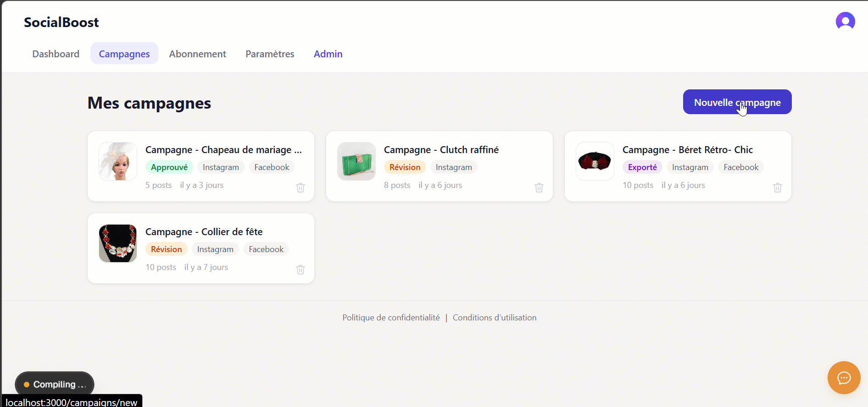
Task: Click the SocialBoost logo
Action: 61,22
